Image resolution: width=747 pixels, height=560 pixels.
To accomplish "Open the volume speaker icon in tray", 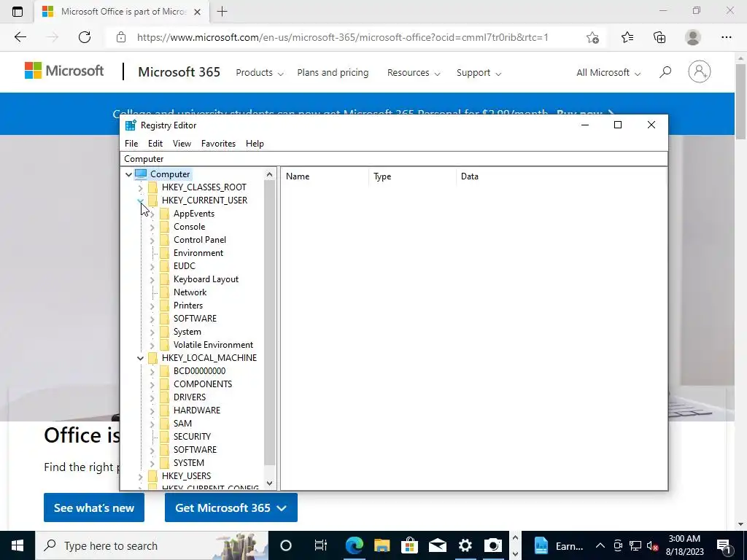I will pyautogui.click(x=652, y=545).
